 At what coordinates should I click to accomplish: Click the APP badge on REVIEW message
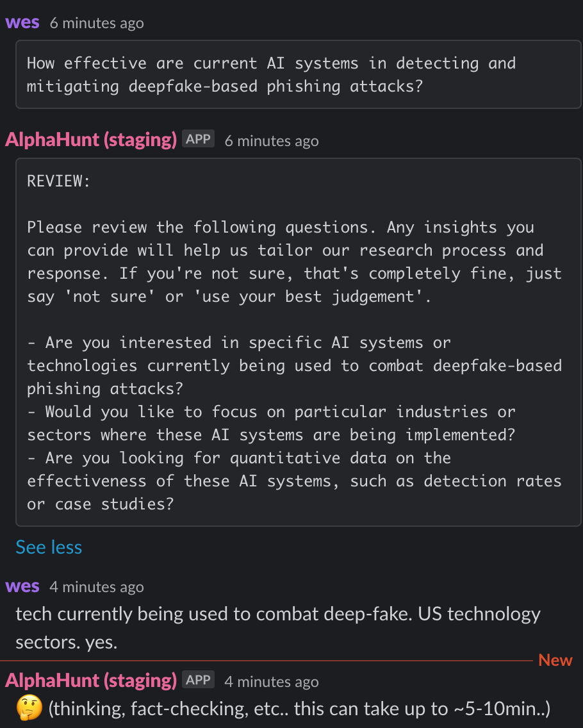(x=198, y=139)
